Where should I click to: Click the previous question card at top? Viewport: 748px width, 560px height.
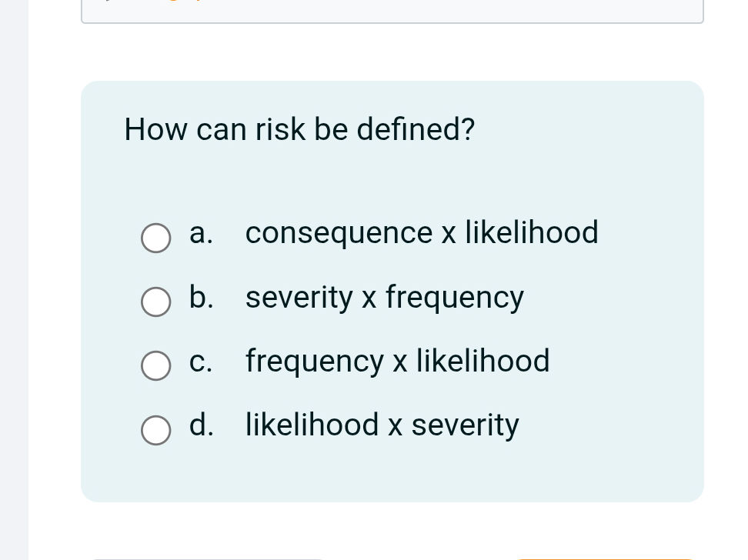392,12
